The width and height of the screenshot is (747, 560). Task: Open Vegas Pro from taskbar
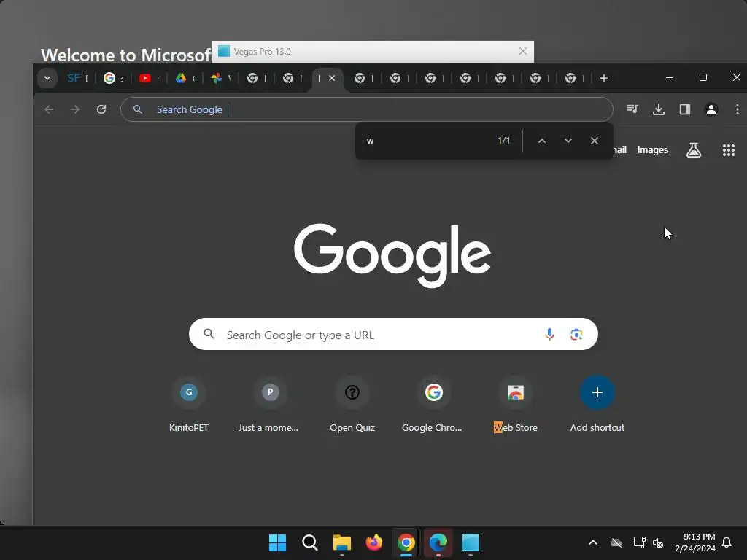(471, 542)
